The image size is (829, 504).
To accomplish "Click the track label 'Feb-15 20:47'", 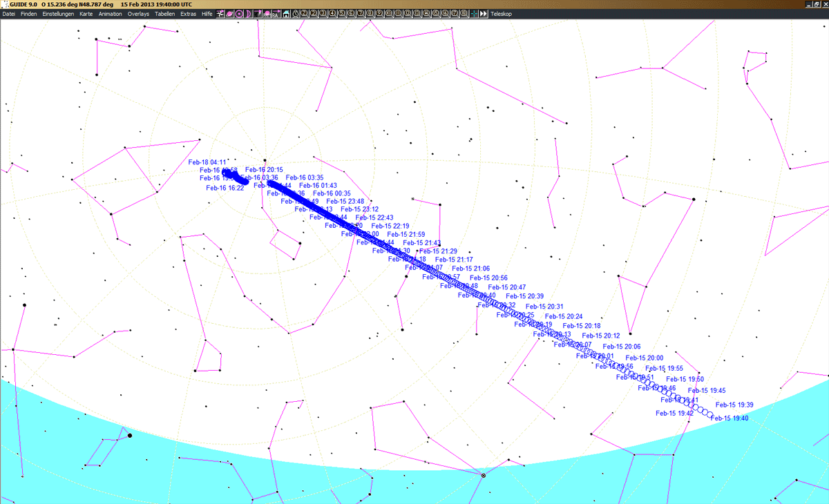I will pyautogui.click(x=507, y=288).
